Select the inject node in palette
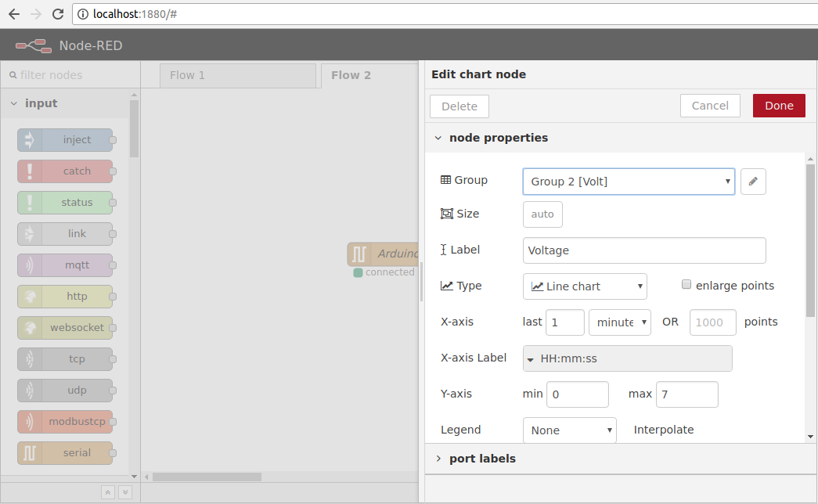Viewport: 818px width, 504px height. pos(65,140)
